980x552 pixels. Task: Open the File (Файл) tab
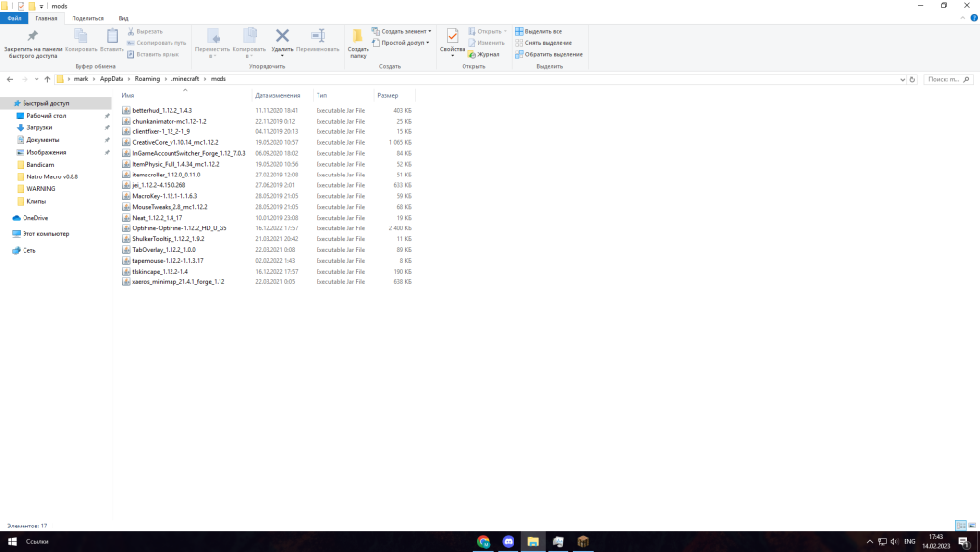[15, 18]
